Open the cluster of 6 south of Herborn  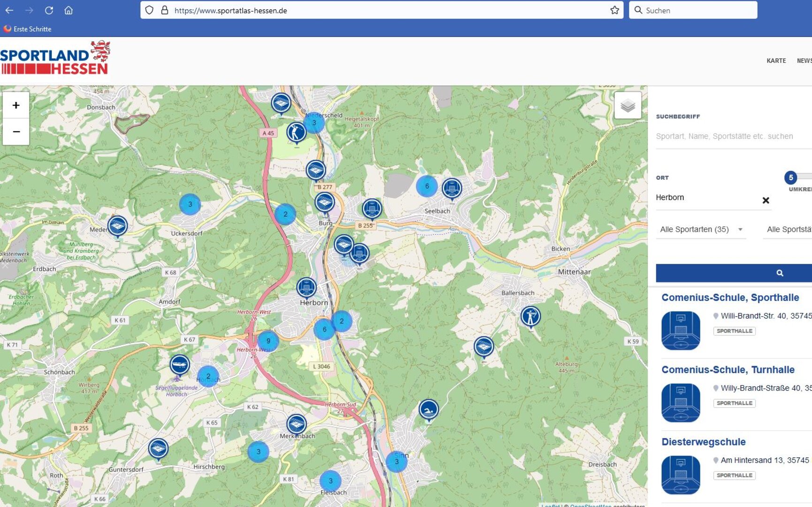(x=324, y=330)
